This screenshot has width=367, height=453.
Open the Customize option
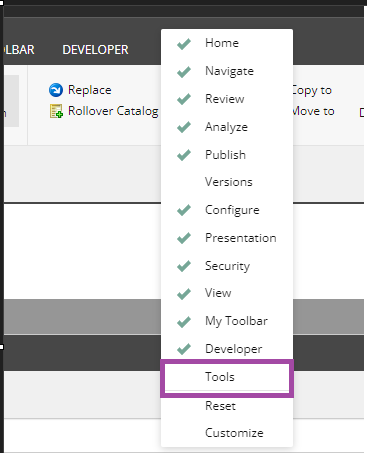click(227, 433)
